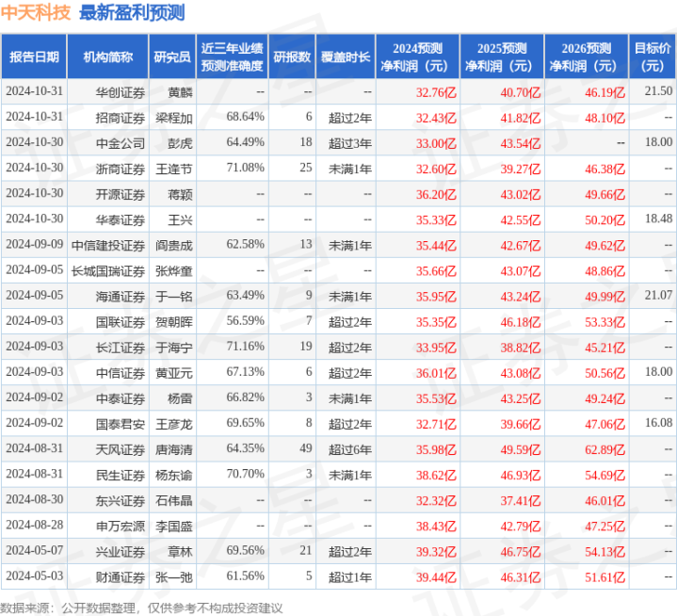Select the 2026预测净利润 column header

pos(587,57)
